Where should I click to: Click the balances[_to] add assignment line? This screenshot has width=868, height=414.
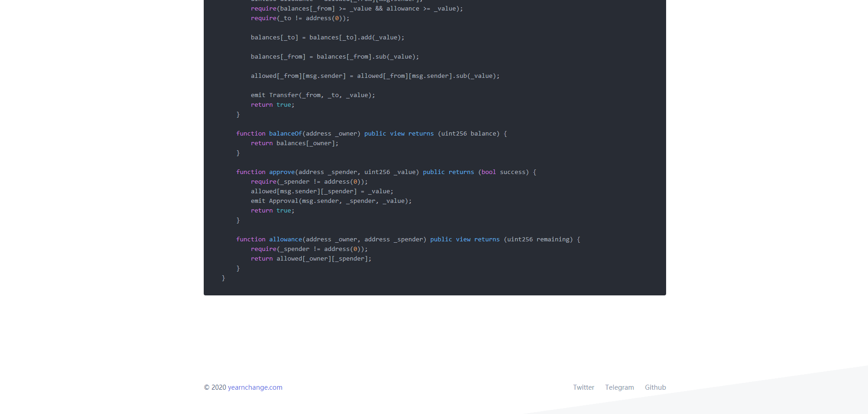[327, 38]
